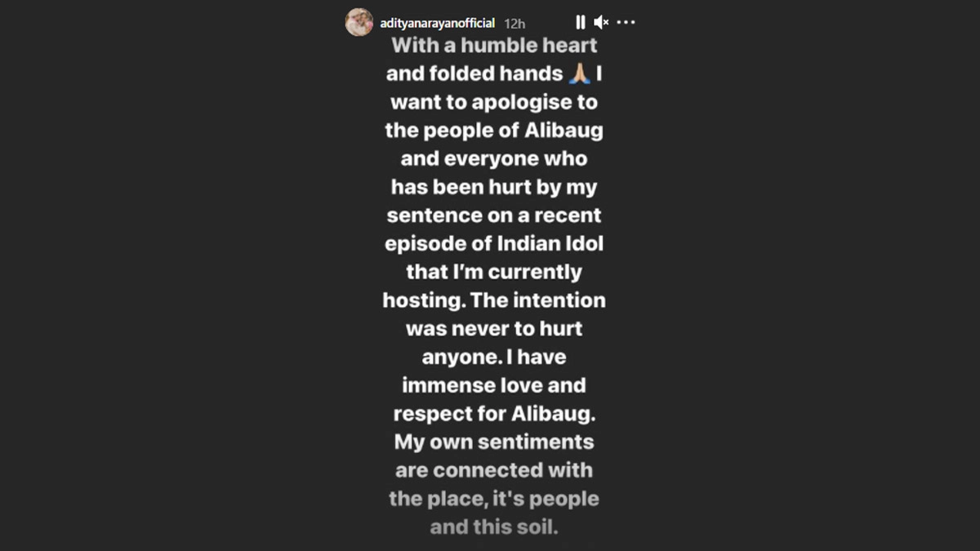Open the adityanarayanofficial profile picture

click(359, 22)
